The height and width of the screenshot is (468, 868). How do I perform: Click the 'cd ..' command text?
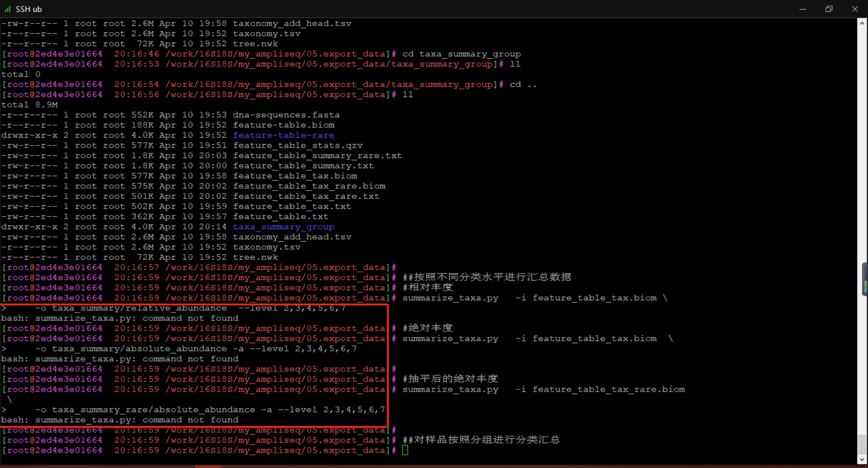pyautogui.click(x=524, y=84)
